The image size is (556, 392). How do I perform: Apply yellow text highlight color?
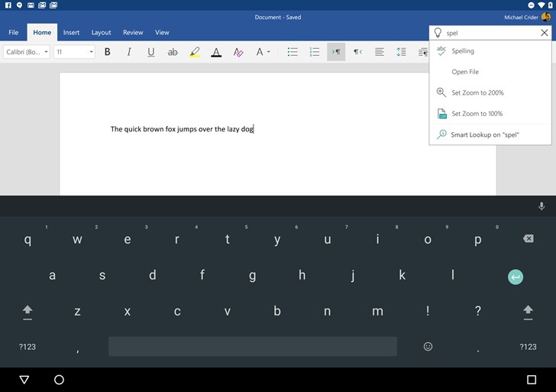(195, 52)
